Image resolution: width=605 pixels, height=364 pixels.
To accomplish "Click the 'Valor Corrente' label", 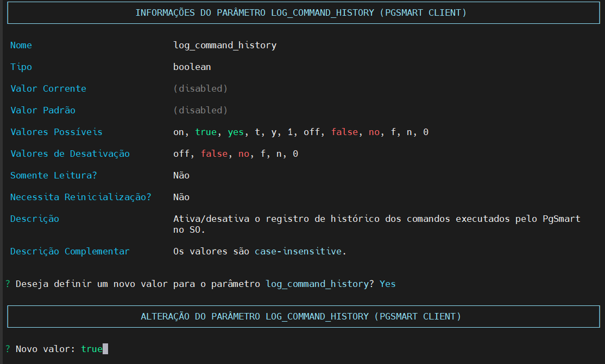I will click(48, 88).
